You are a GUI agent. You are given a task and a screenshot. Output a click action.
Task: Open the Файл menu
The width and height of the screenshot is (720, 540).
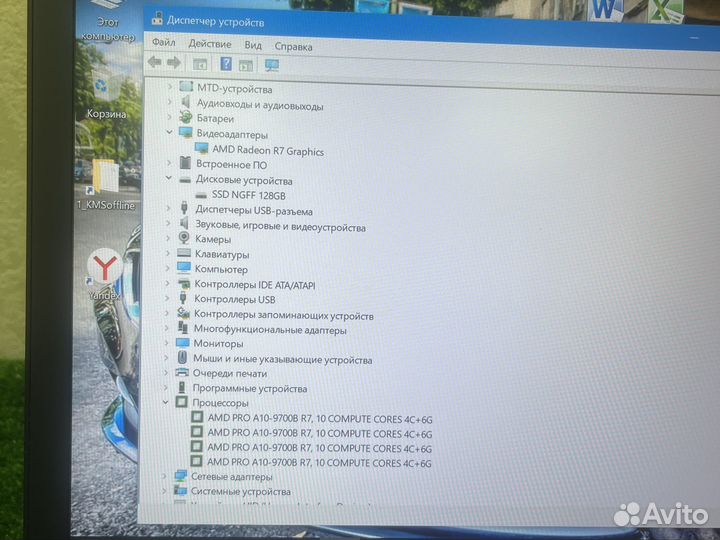coord(164,42)
